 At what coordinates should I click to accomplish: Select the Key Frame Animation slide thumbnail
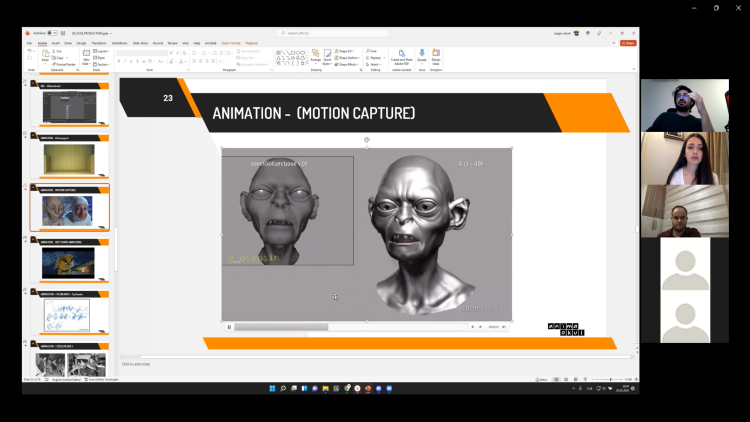tap(69, 260)
